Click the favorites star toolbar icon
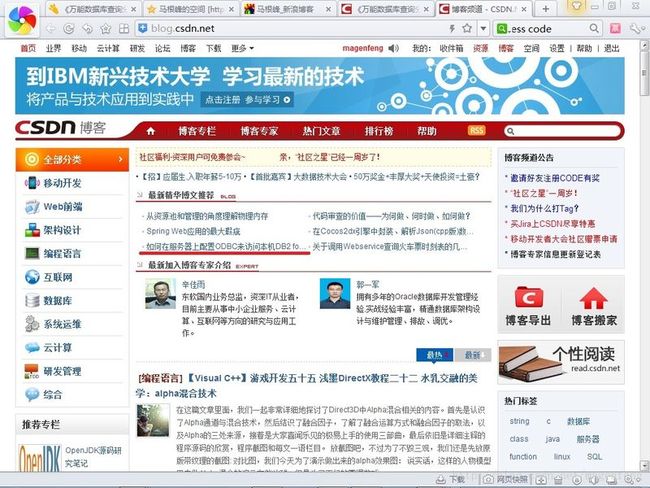 point(106,29)
